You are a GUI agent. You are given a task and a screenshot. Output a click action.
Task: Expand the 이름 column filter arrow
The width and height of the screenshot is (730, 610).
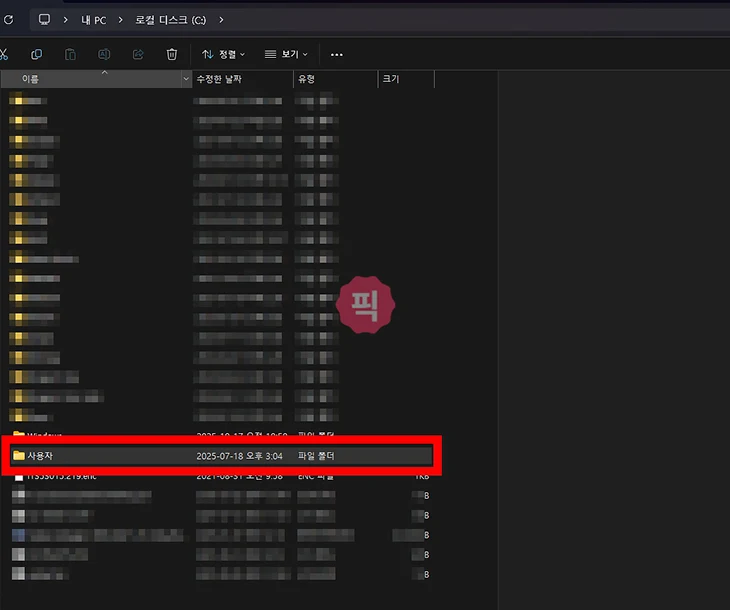[x=185, y=79]
